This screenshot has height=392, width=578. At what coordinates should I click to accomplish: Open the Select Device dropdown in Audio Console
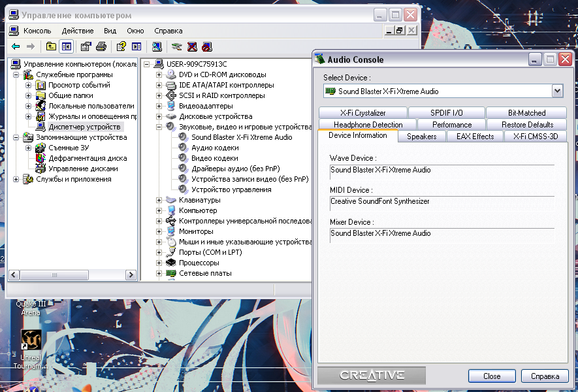point(557,91)
